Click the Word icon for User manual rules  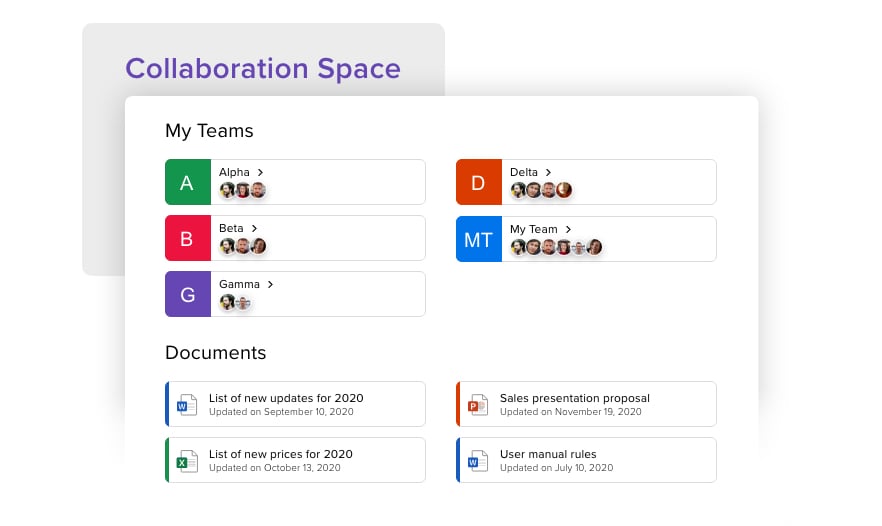478,461
